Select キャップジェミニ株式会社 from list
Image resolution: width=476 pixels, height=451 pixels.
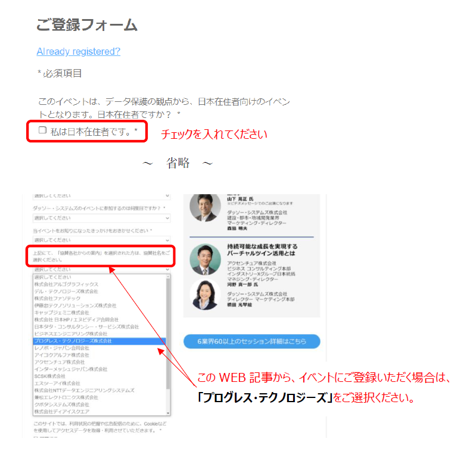[99, 312]
